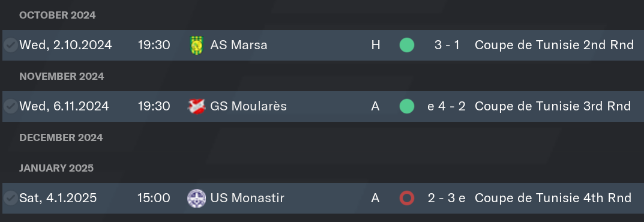This screenshot has width=644, height=222.
Task: Open Coupe de Tunisie 3rd Rnd competition
Action: point(553,107)
